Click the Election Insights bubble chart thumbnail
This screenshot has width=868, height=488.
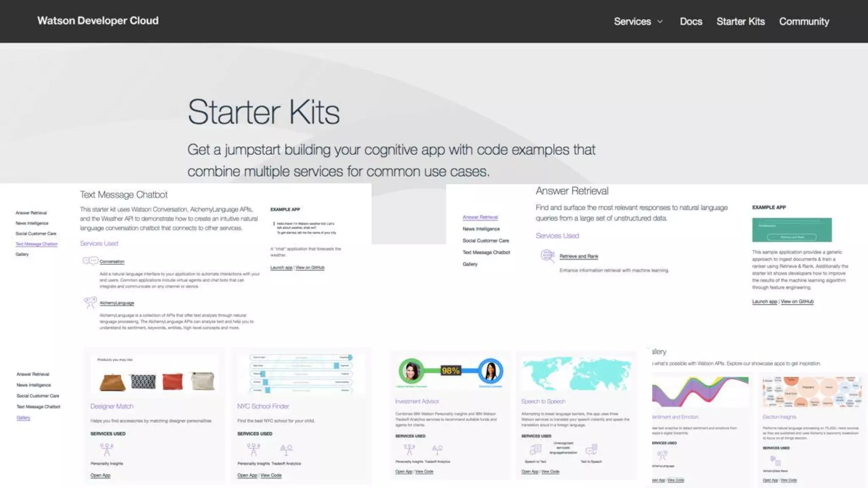click(812, 392)
